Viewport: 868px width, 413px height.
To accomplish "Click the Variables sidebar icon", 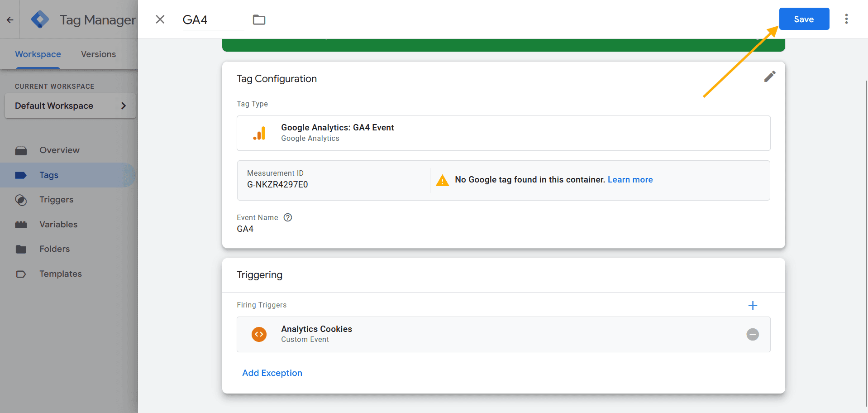I will pyautogui.click(x=21, y=225).
